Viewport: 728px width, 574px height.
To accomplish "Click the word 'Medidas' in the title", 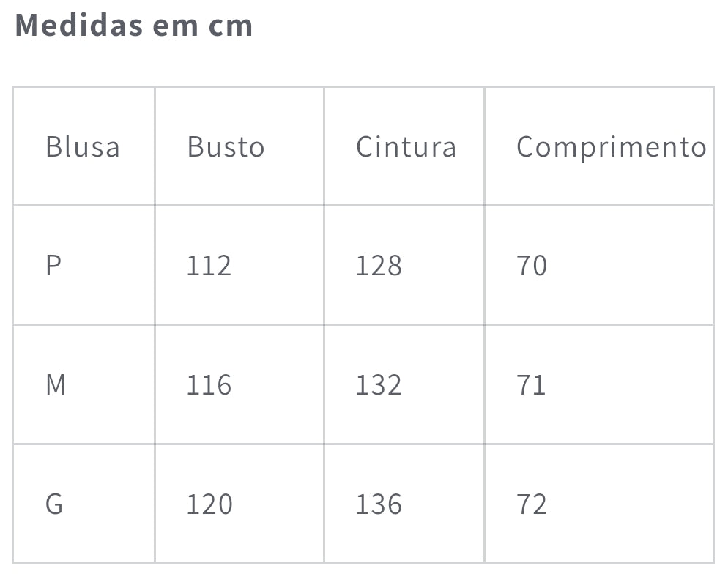I will coord(78,26).
